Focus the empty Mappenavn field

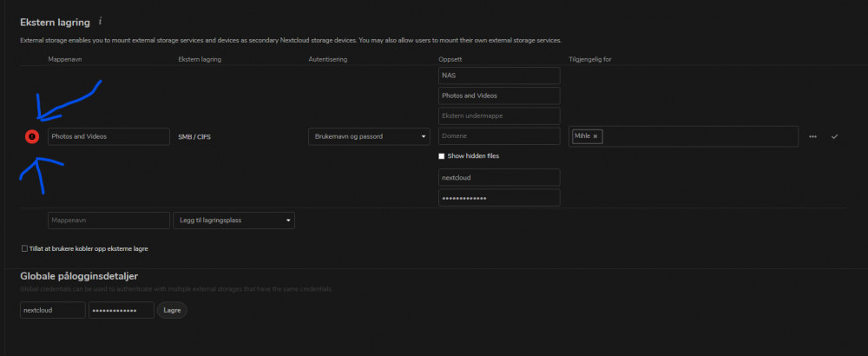pyautogui.click(x=109, y=221)
